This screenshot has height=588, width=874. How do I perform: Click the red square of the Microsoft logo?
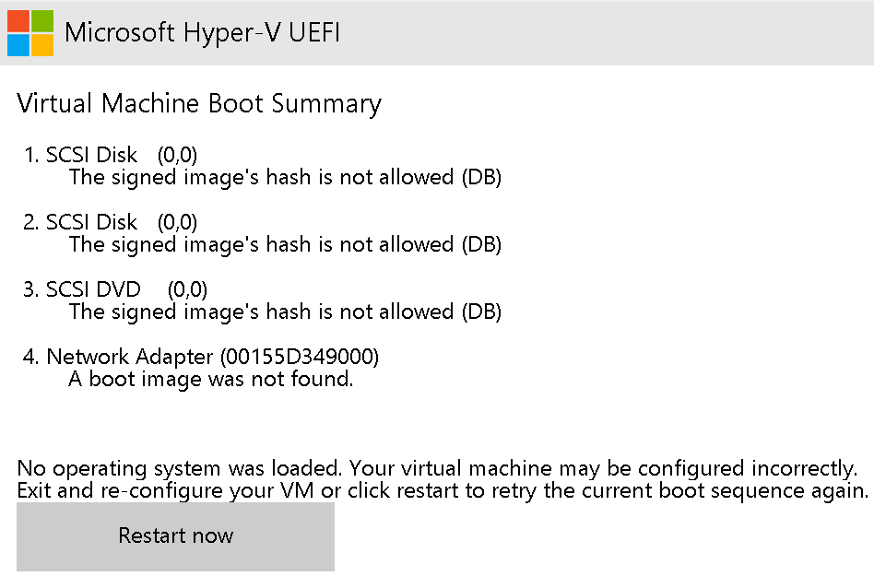pyautogui.click(x=20, y=20)
